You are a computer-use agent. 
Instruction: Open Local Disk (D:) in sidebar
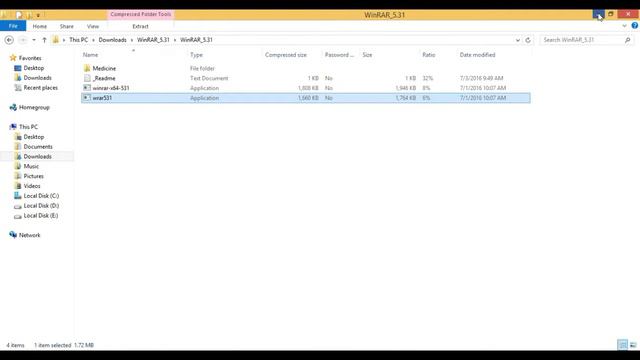coord(41,206)
